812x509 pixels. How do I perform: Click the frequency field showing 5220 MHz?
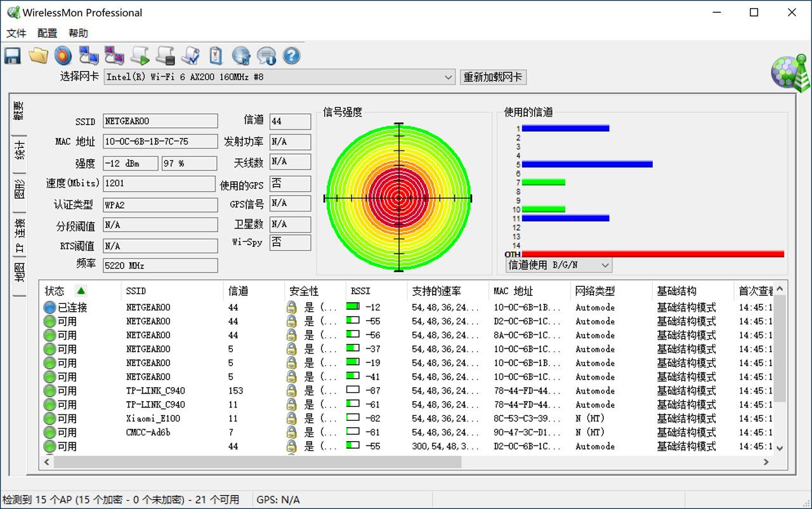point(160,265)
